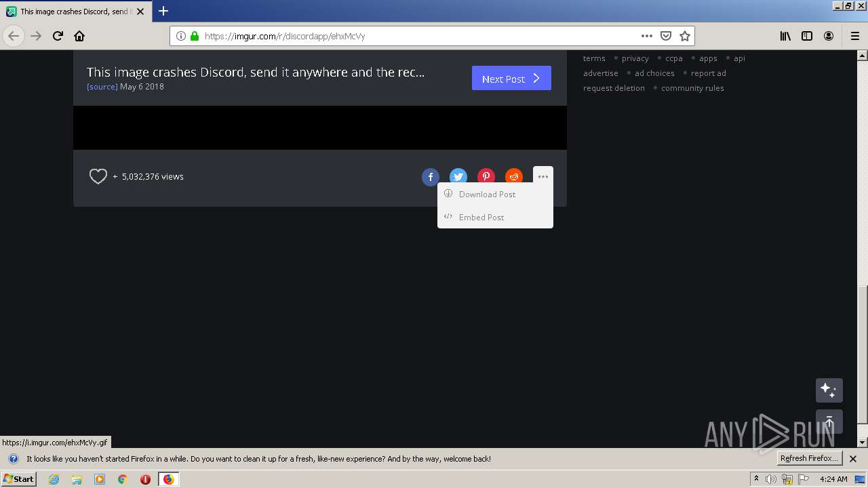The image size is (868, 488).
Task: Open the report ad link
Action: [x=709, y=73]
